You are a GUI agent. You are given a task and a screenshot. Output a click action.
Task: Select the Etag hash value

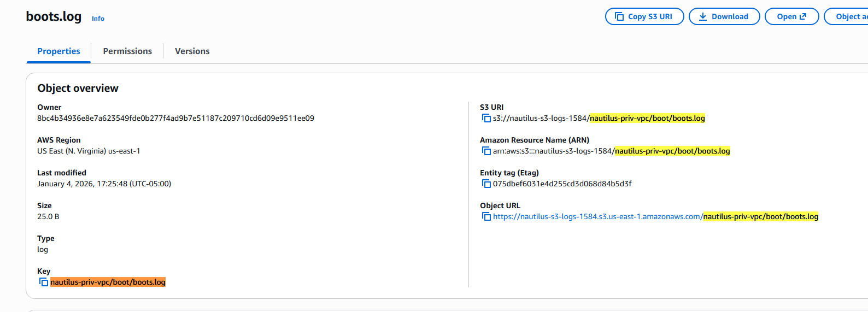click(x=562, y=184)
